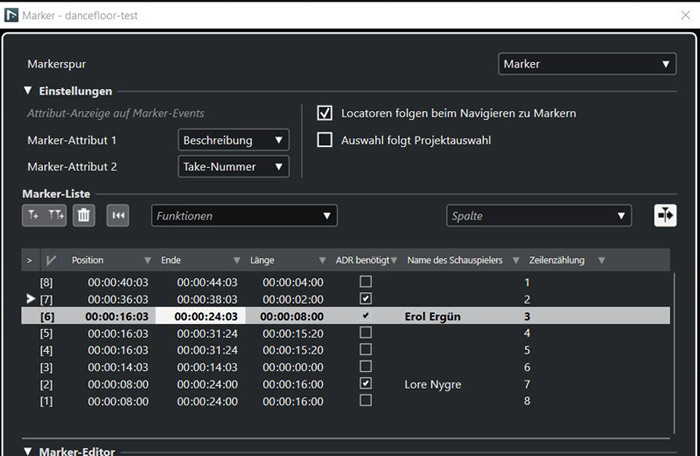Screen dimensions: 700x456
Task: Click the auto-scroll icon right of Spalte
Action: click(665, 215)
